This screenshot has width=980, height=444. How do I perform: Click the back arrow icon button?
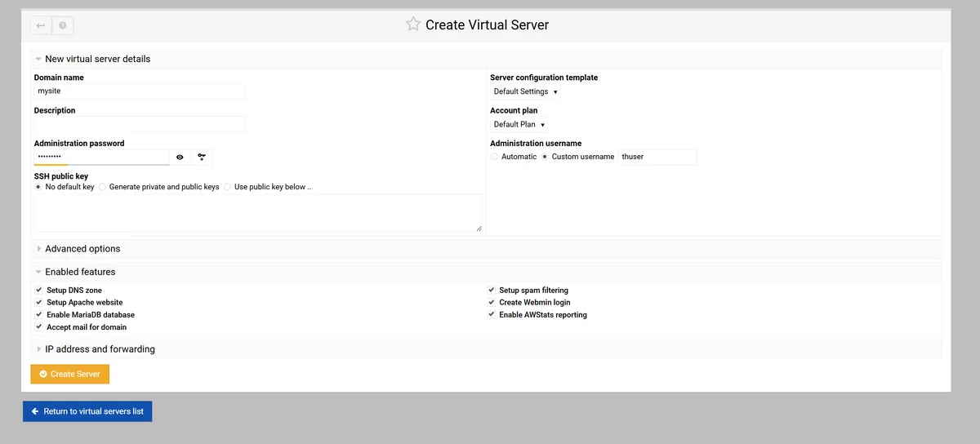(41, 25)
